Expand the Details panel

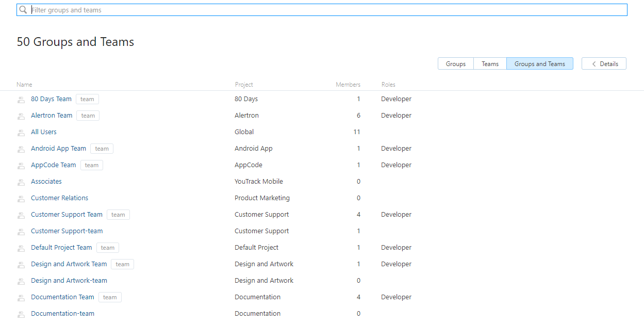[603, 63]
